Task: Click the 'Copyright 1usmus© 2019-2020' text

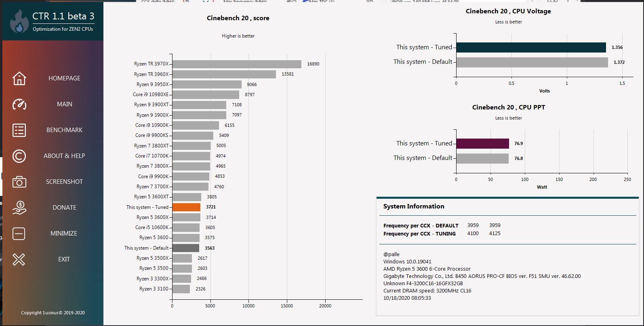Action: click(x=53, y=313)
